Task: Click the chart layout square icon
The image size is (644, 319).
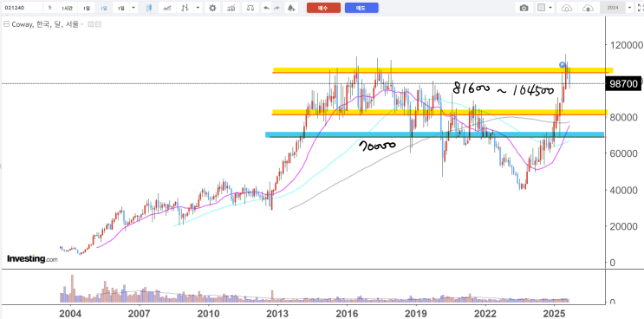Action: (x=542, y=8)
